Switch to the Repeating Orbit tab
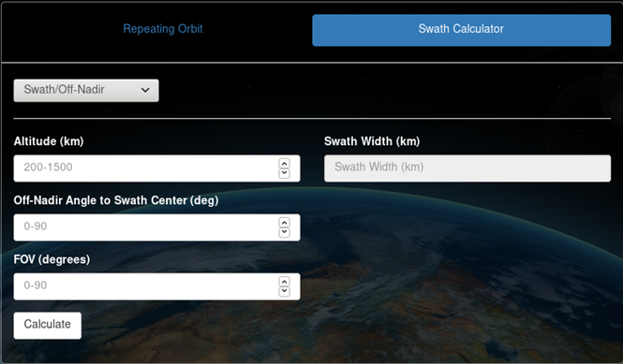Image resolution: width=623 pixels, height=364 pixels. 163,29
